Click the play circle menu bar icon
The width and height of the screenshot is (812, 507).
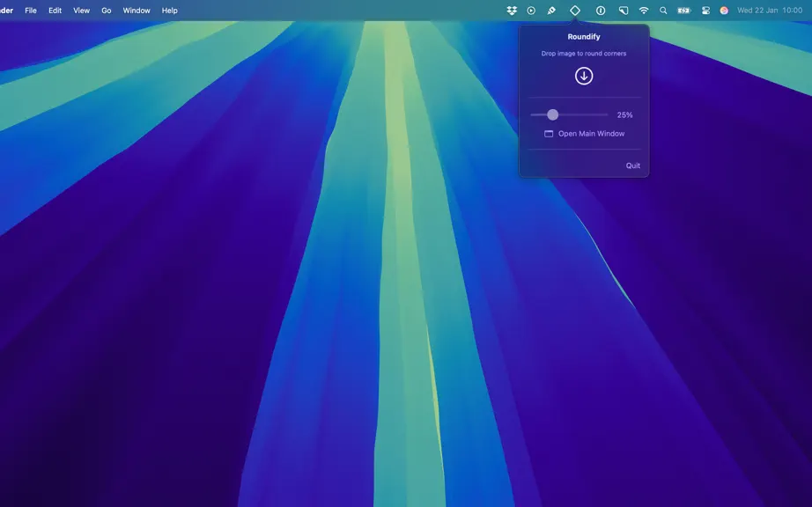(x=531, y=11)
